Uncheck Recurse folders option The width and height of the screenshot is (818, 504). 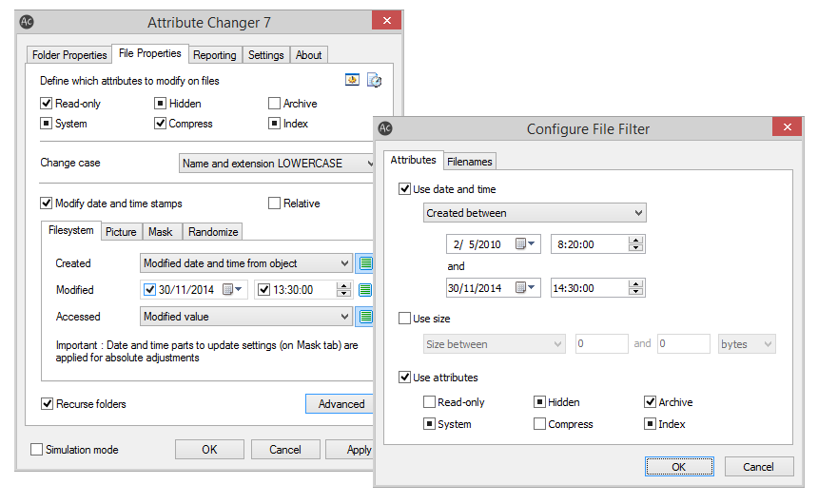pos(47,404)
